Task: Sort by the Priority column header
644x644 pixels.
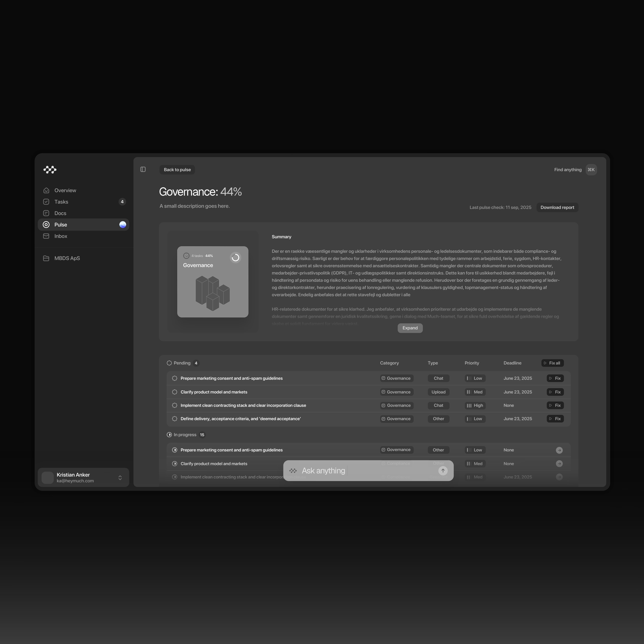Action: point(472,363)
